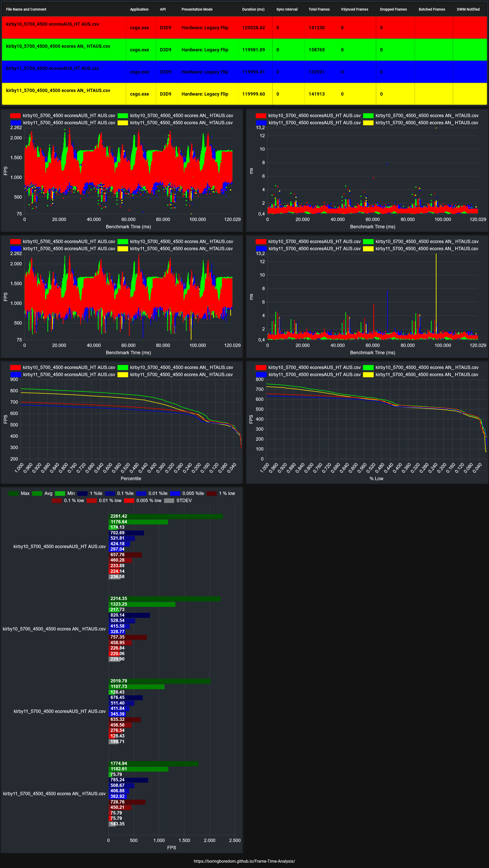This screenshot has height=868, width=489.
Task: Click total frames value 132921
Action: coord(317,72)
